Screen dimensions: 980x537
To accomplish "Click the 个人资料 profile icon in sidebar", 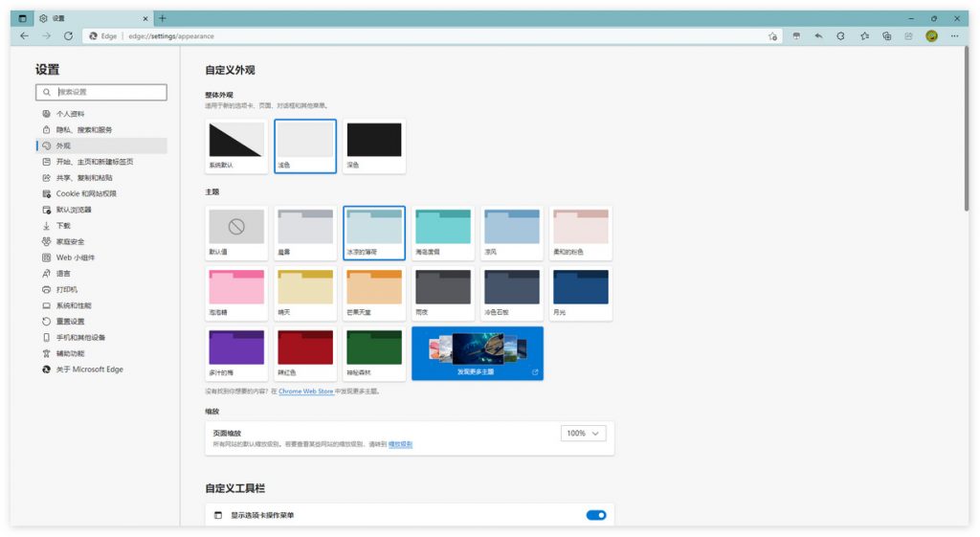I will click(x=46, y=114).
